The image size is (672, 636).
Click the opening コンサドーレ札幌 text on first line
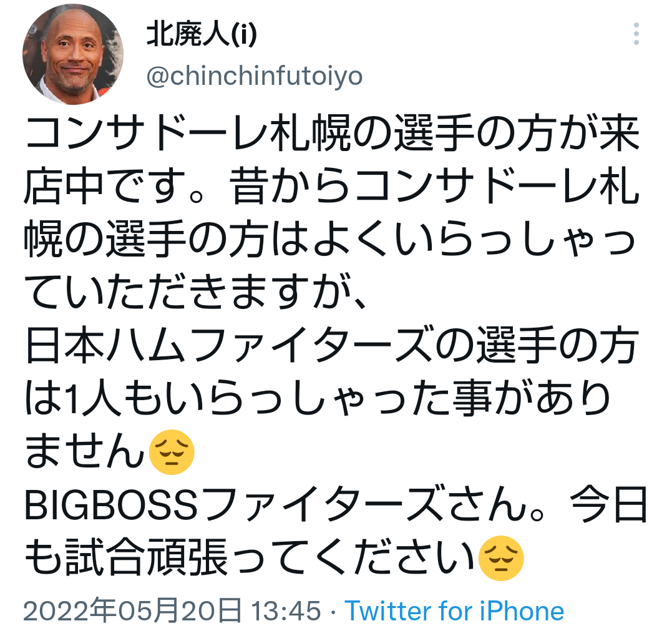[x=188, y=133]
